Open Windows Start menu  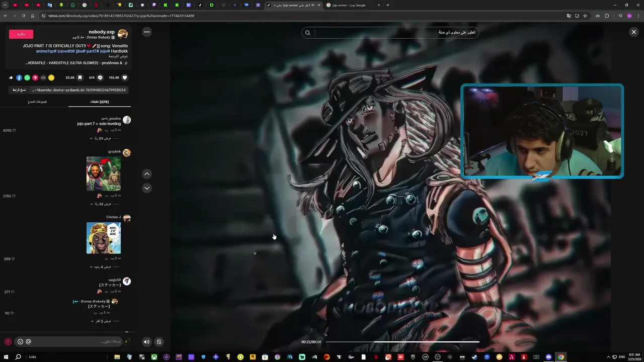point(6,357)
